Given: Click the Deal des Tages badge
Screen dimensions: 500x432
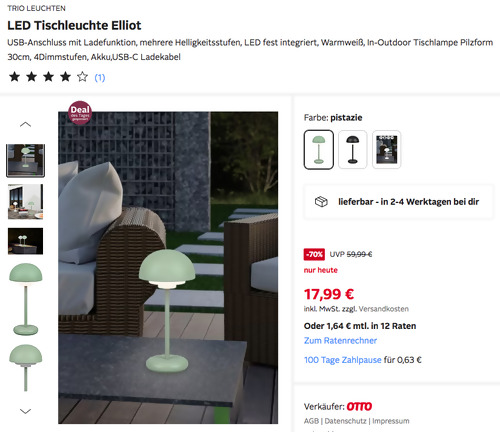Looking at the screenshot, I should (80, 113).
